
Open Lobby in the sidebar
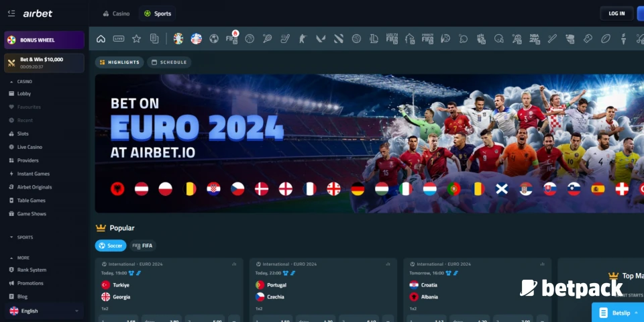pos(19,94)
